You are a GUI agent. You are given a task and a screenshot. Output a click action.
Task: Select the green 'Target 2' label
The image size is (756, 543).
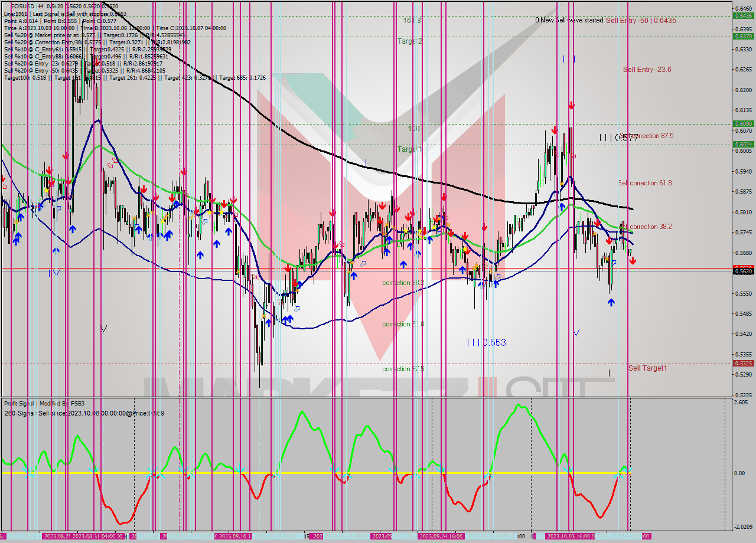pyautogui.click(x=410, y=41)
